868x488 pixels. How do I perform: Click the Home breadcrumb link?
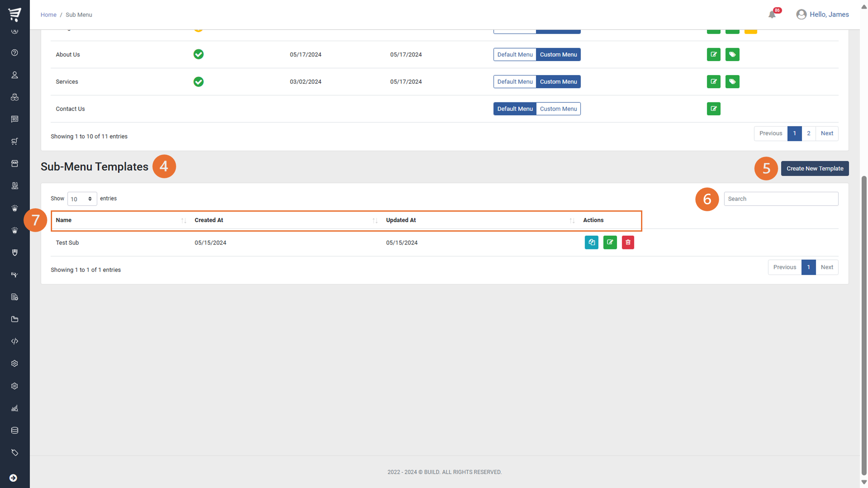tap(49, 15)
